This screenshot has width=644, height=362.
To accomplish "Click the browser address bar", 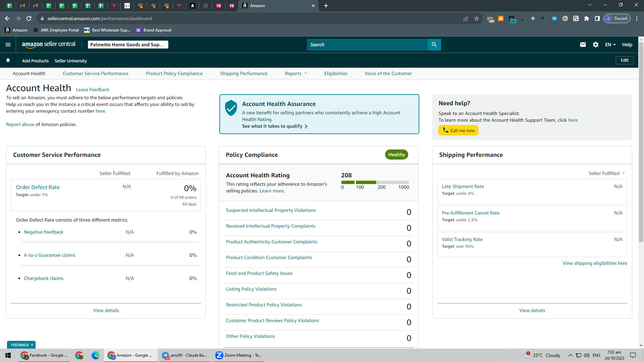I will 248,18.
